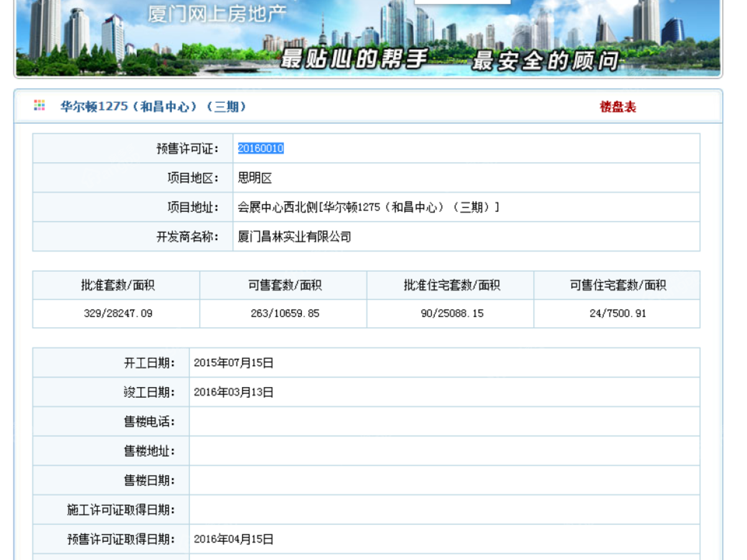Click the value 24/7500.91

[618, 314]
